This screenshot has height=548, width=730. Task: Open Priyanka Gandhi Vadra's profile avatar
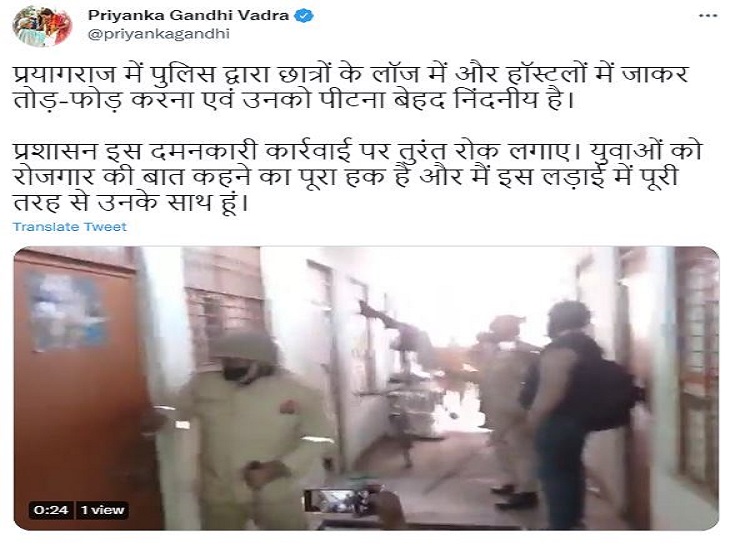click(42, 27)
